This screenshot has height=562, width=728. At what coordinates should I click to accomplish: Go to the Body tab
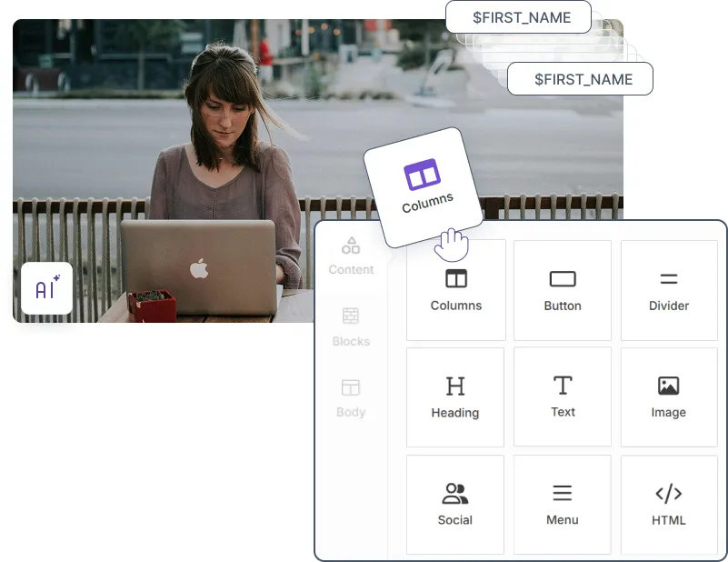351,397
